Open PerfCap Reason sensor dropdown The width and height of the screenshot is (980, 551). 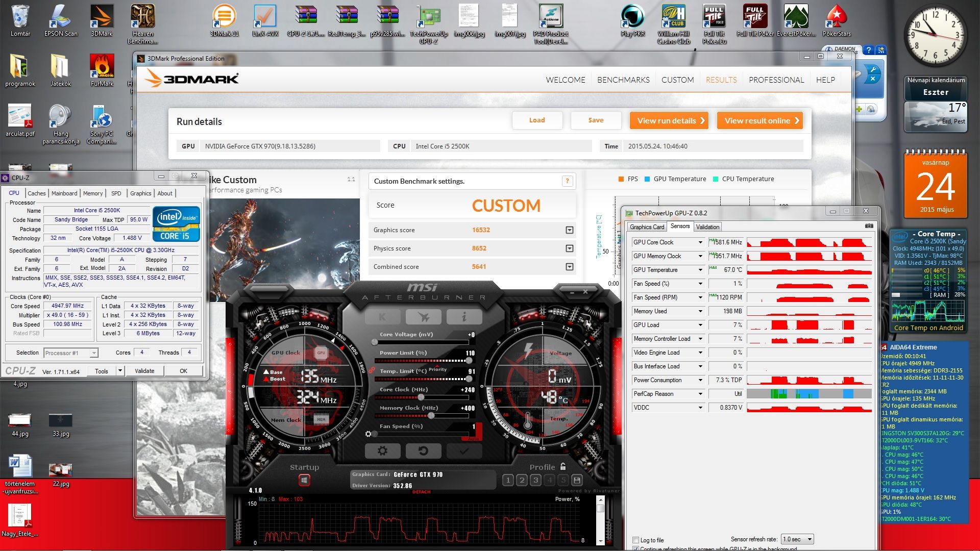tap(700, 394)
